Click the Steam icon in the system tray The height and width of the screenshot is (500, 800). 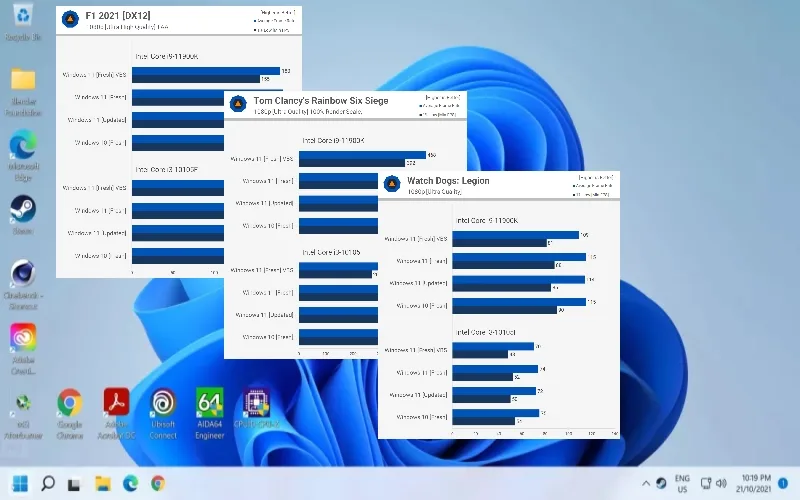(661, 483)
